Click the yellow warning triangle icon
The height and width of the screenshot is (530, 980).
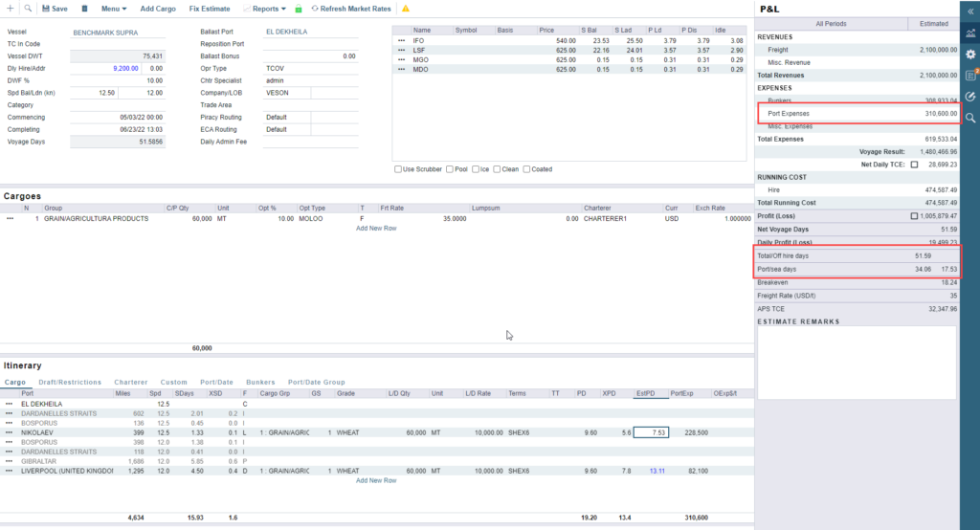(x=406, y=9)
